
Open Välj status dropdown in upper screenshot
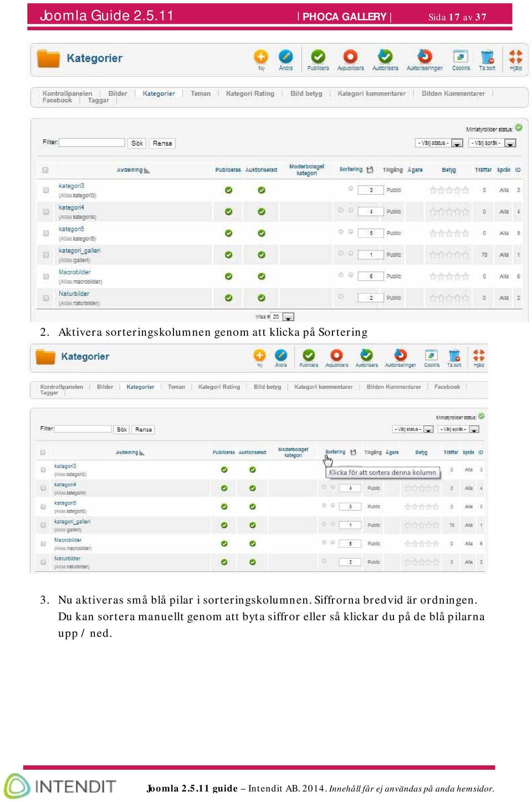point(439,143)
